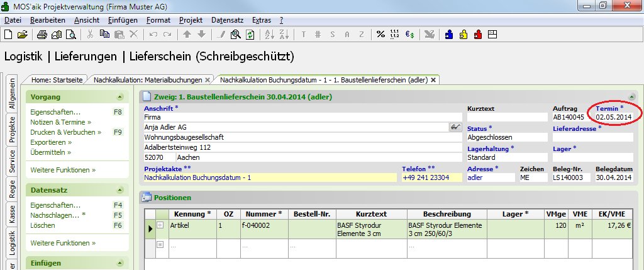Click the percent sign toolbar icon
Viewport: 644px width, 270px height.
[x=380, y=35]
